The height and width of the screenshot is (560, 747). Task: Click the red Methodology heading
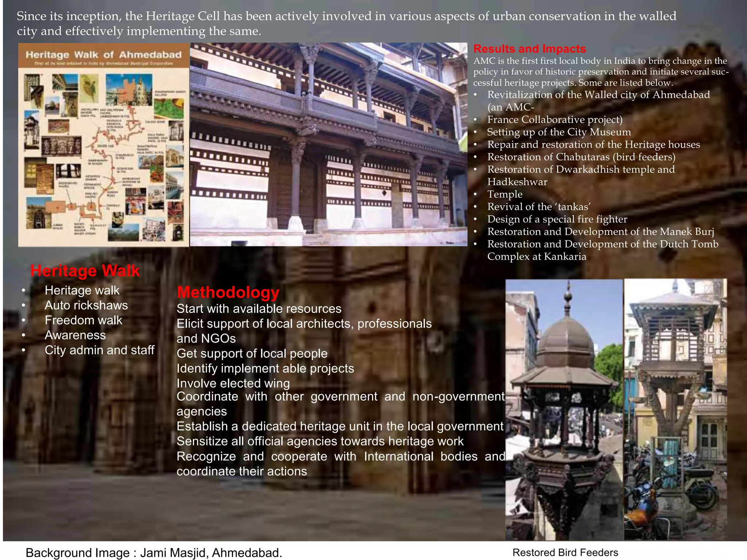tap(228, 292)
